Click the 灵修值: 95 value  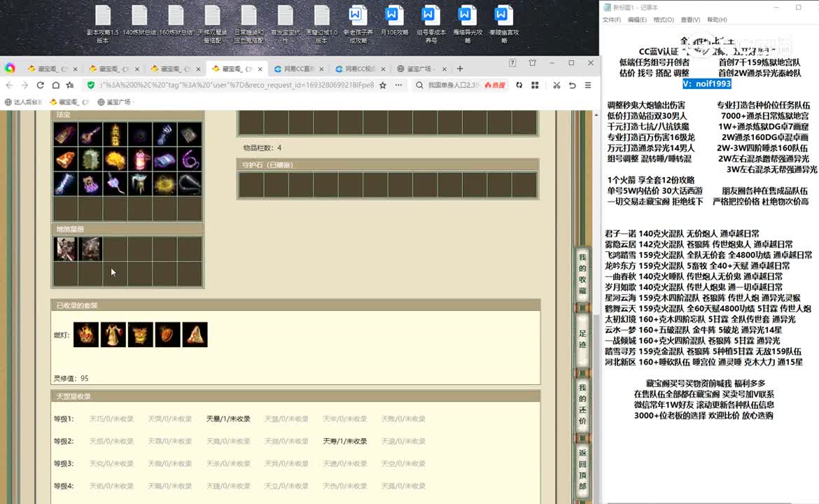(71, 378)
